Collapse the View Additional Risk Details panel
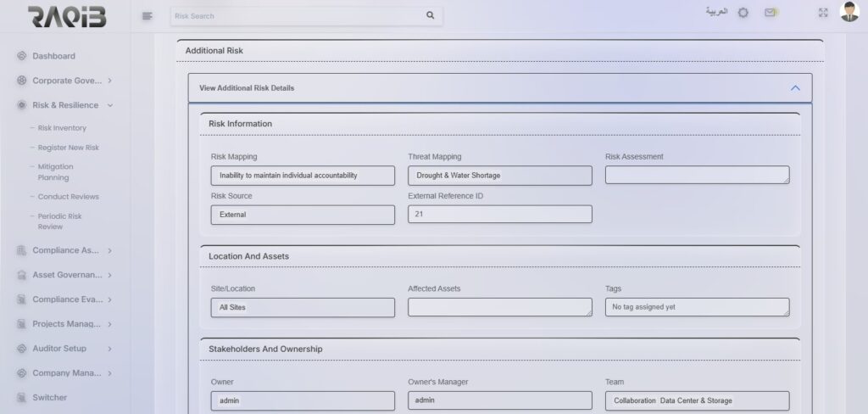 click(794, 87)
